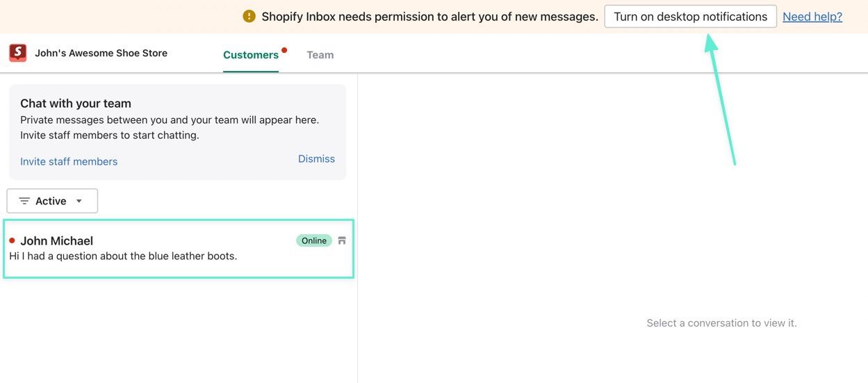This screenshot has width=868, height=383.
Task: Click the "Invite staff members" link
Action: pyautogui.click(x=69, y=161)
